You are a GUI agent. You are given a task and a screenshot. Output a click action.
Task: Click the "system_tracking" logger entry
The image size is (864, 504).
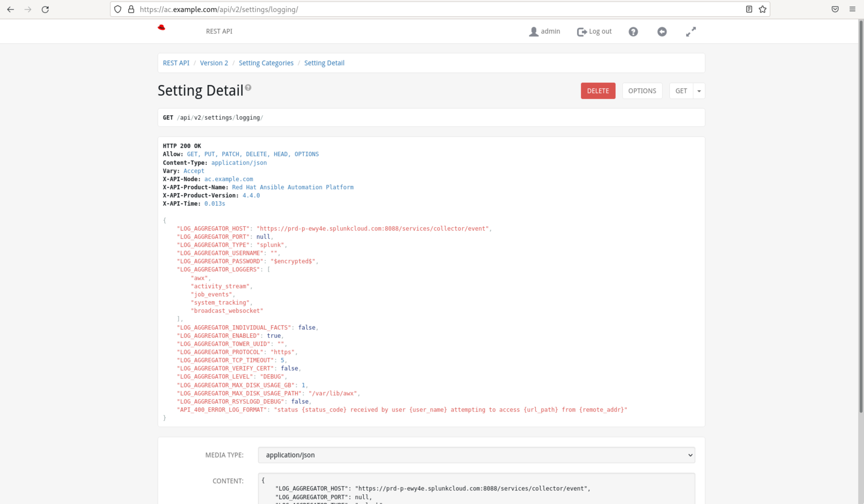pyautogui.click(x=220, y=303)
